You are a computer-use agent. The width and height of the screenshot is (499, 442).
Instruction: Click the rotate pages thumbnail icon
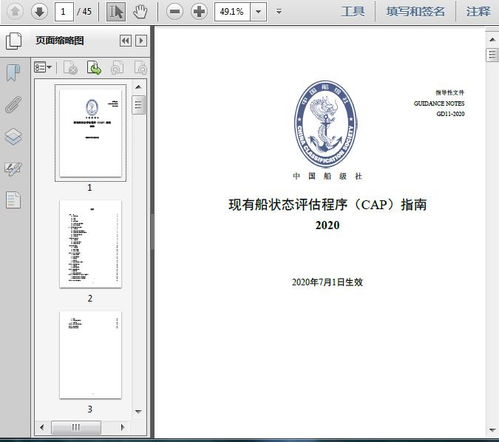[117, 67]
